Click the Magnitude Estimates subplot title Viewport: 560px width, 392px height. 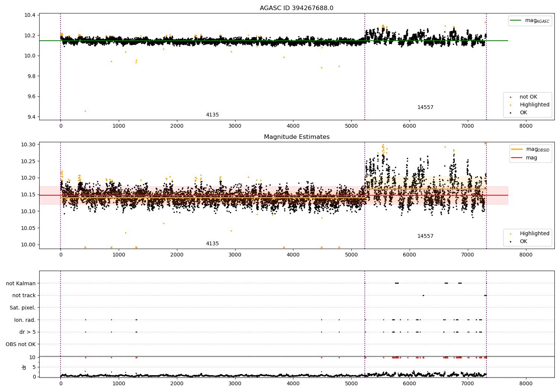[x=296, y=137]
